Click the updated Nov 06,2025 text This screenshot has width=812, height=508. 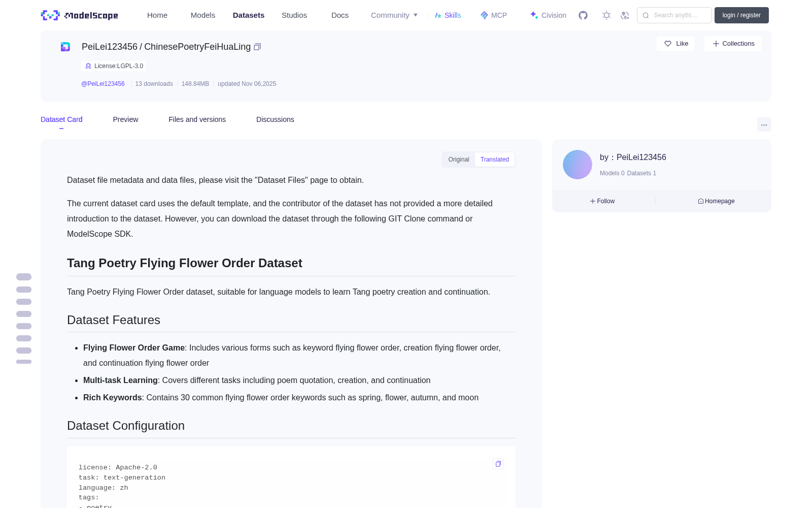247,84
